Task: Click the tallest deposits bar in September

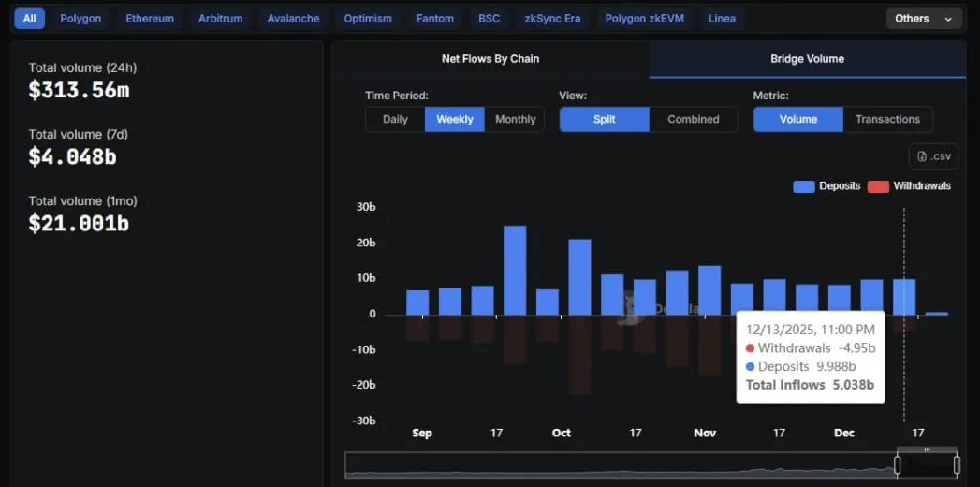Action: pos(515,270)
